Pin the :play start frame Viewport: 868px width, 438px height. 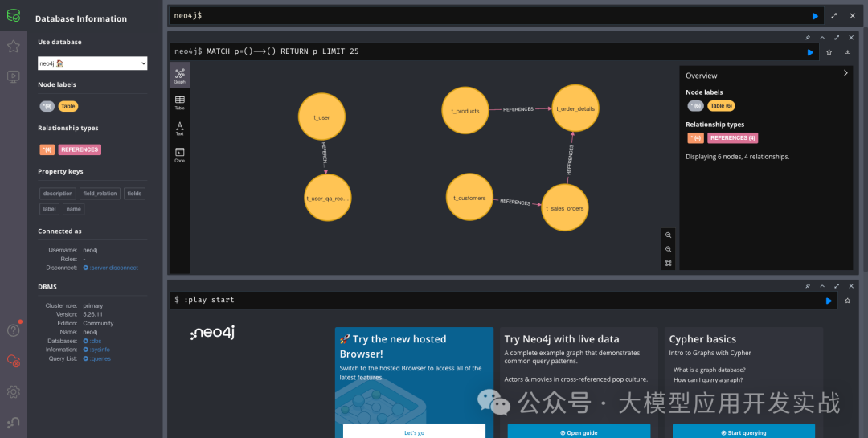pos(808,286)
